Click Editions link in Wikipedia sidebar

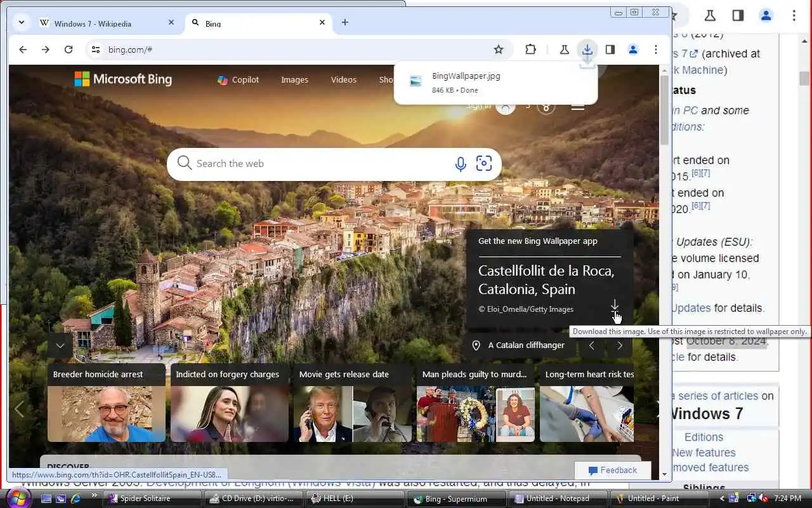coord(704,438)
